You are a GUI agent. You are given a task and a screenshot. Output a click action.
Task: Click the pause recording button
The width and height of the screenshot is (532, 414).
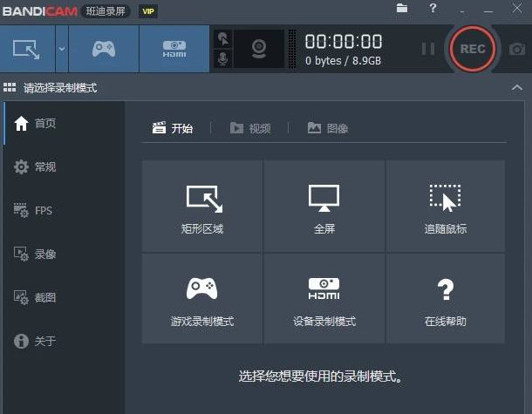[x=428, y=49]
